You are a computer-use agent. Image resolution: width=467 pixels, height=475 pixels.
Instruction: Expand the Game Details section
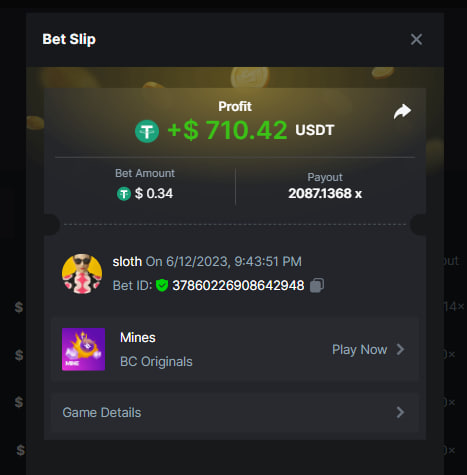[235, 413]
